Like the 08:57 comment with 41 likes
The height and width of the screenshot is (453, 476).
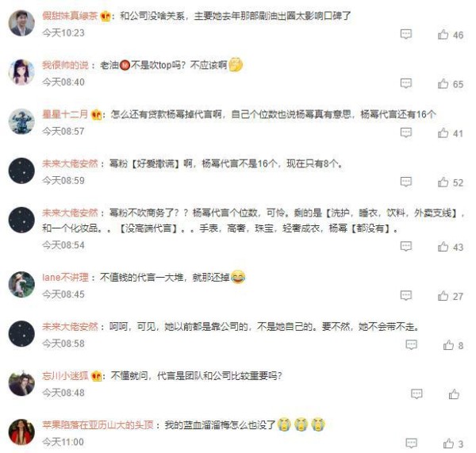coord(443,132)
